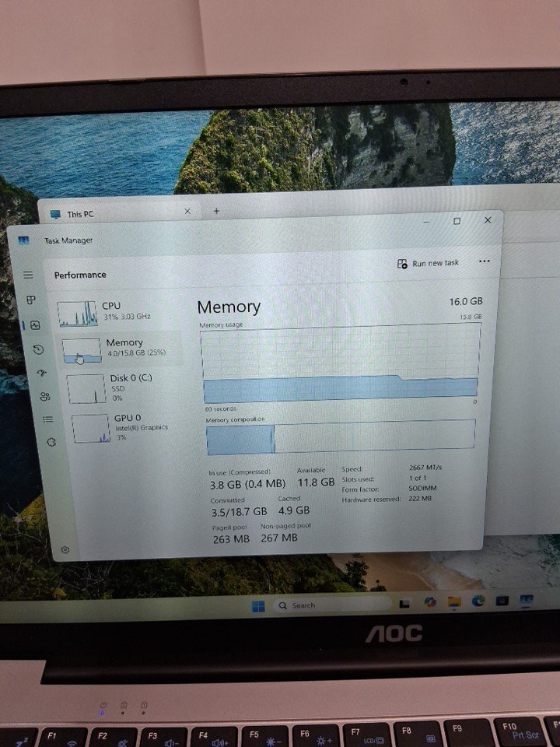Screen dimensions: 560x747
Task: Open the Details page list icon
Action: 48,419
